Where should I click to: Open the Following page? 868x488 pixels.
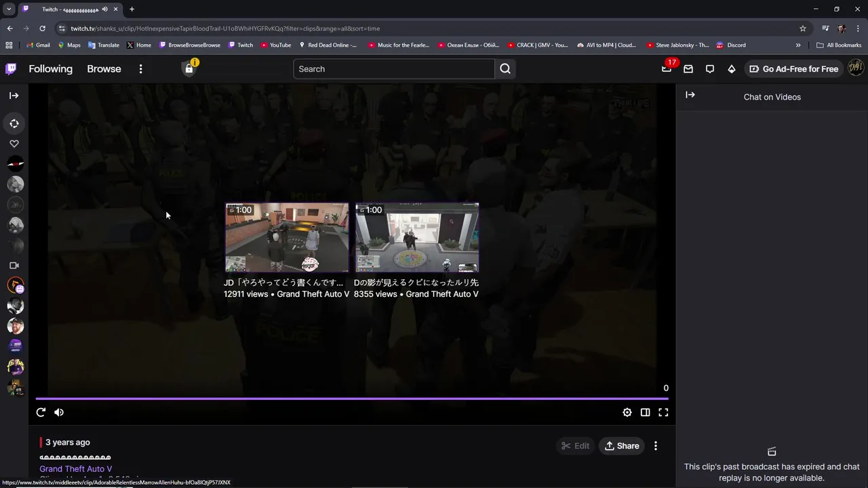click(50, 68)
